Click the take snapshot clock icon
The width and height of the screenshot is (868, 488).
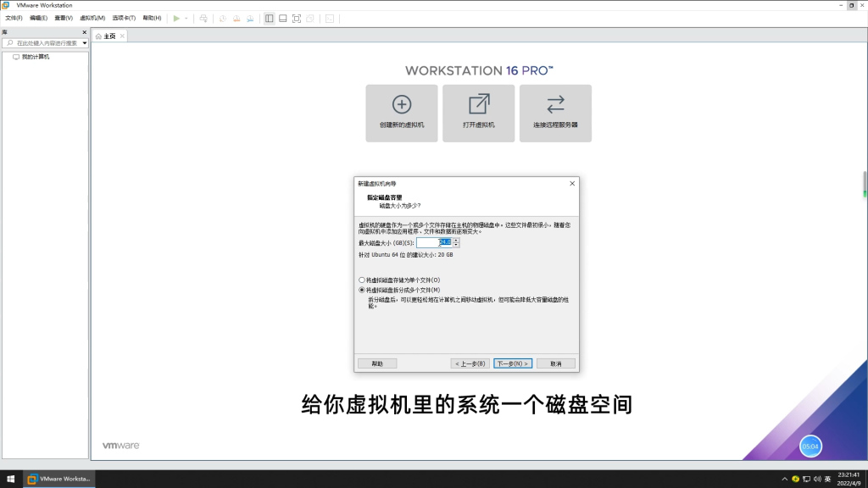click(x=222, y=18)
